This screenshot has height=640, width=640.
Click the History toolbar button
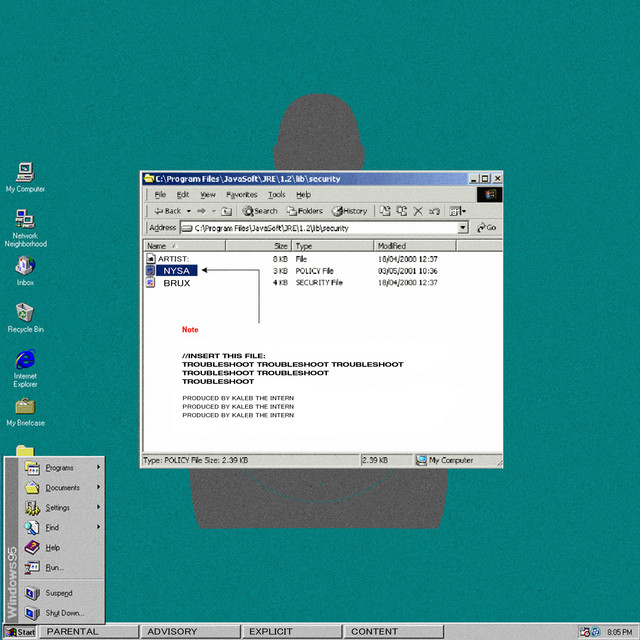coord(350,211)
